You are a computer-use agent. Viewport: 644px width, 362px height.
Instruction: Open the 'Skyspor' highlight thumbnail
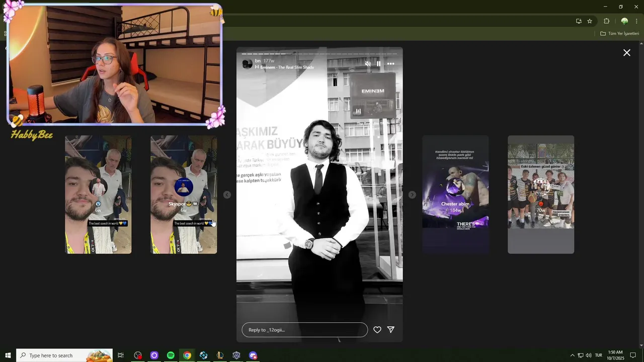tap(184, 195)
